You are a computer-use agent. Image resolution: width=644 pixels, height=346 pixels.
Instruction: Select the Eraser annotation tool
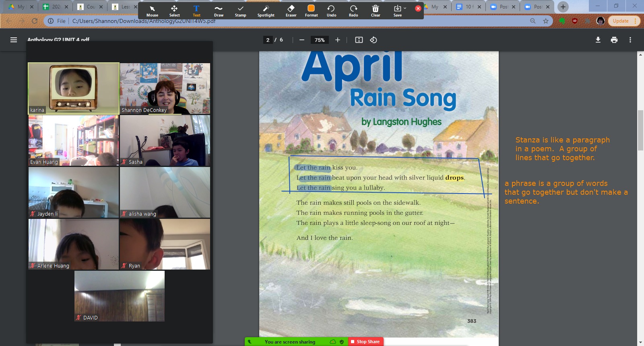coord(291,11)
